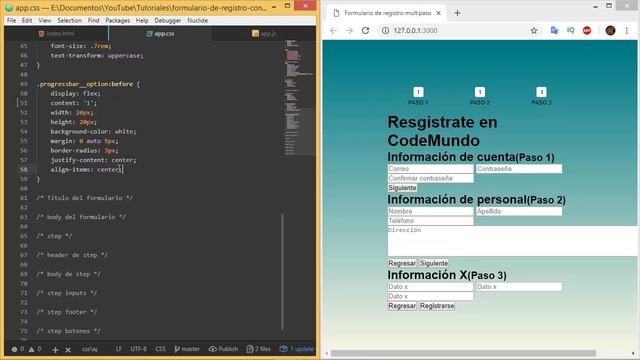Click the '/* body del formulario */' comment
Screen dimensions: 640x360
click(81, 217)
